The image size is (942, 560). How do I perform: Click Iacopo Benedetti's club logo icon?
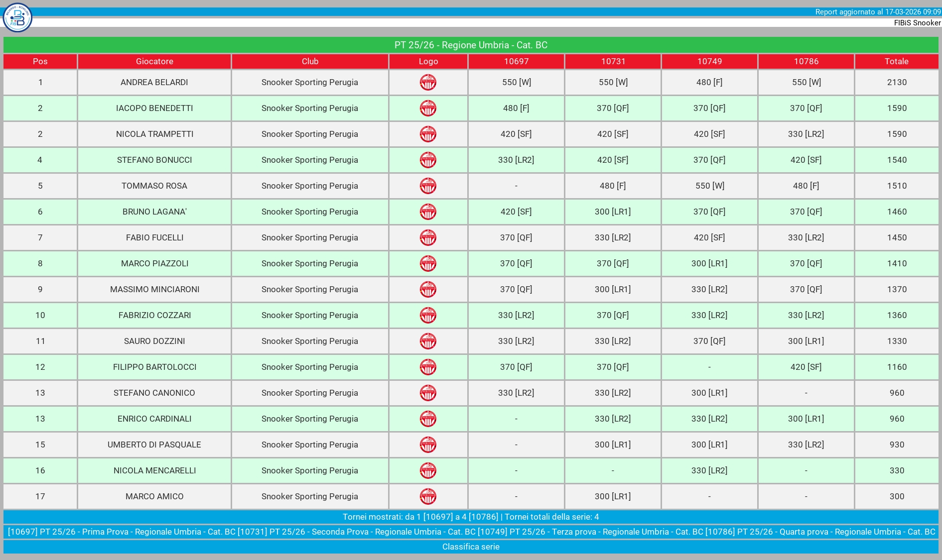(428, 108)
